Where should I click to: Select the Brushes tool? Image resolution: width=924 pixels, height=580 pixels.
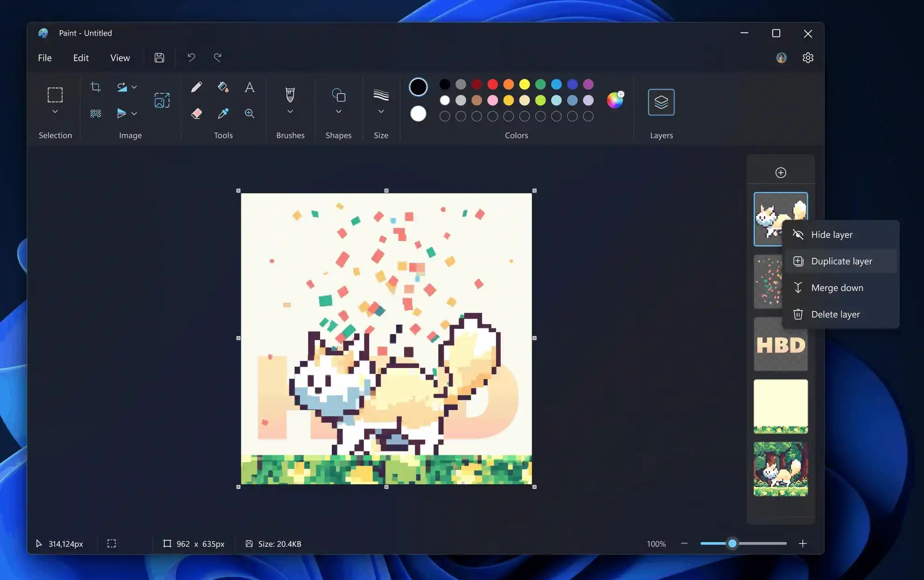290,94
